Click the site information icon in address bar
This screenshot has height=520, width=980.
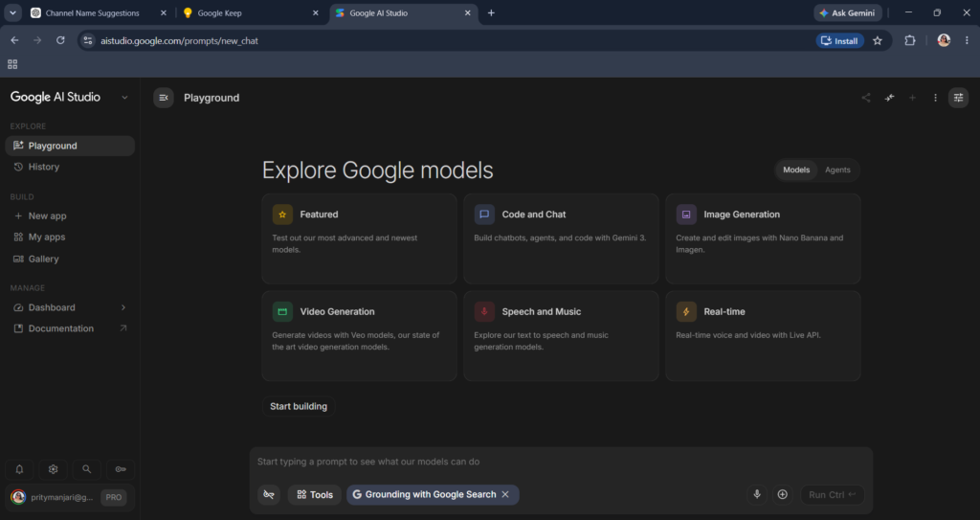[88, 40]
